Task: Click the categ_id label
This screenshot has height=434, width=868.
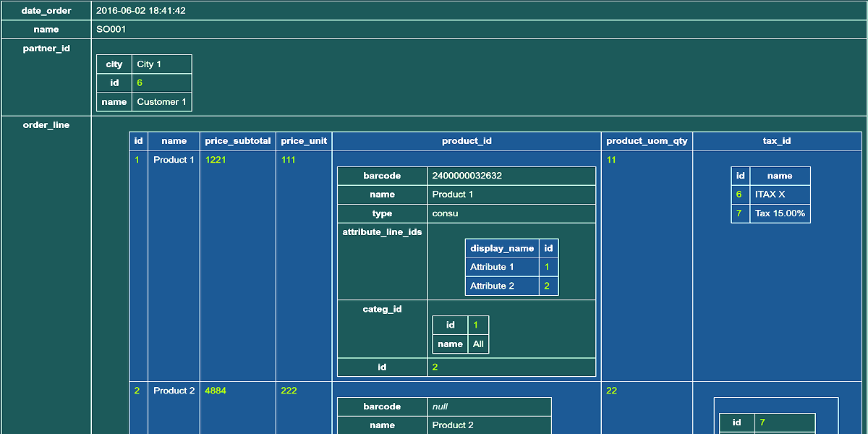Action: click(382, 309)
